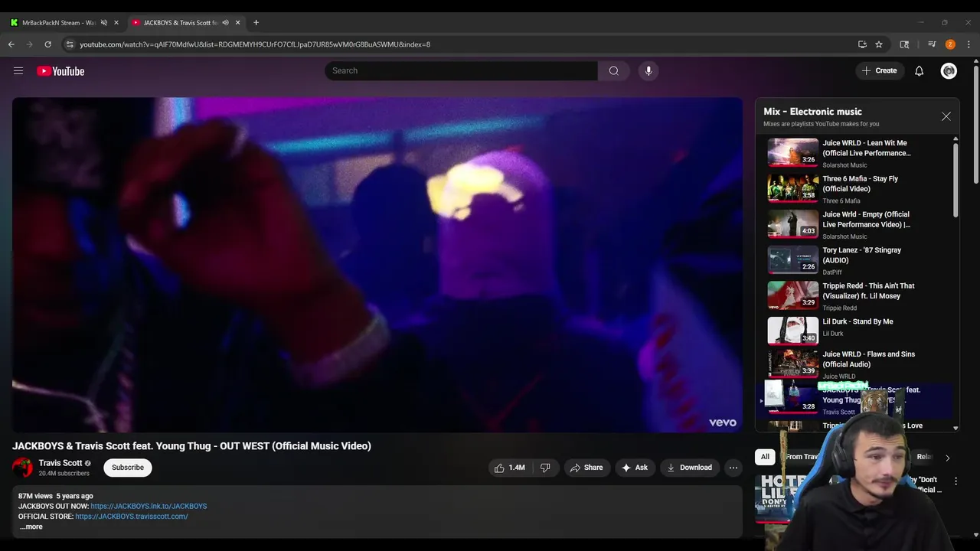Image resolution: width=980 pixels, height=551 pixels.
Task: Expand description with ...more
Action: click(31, 527)
